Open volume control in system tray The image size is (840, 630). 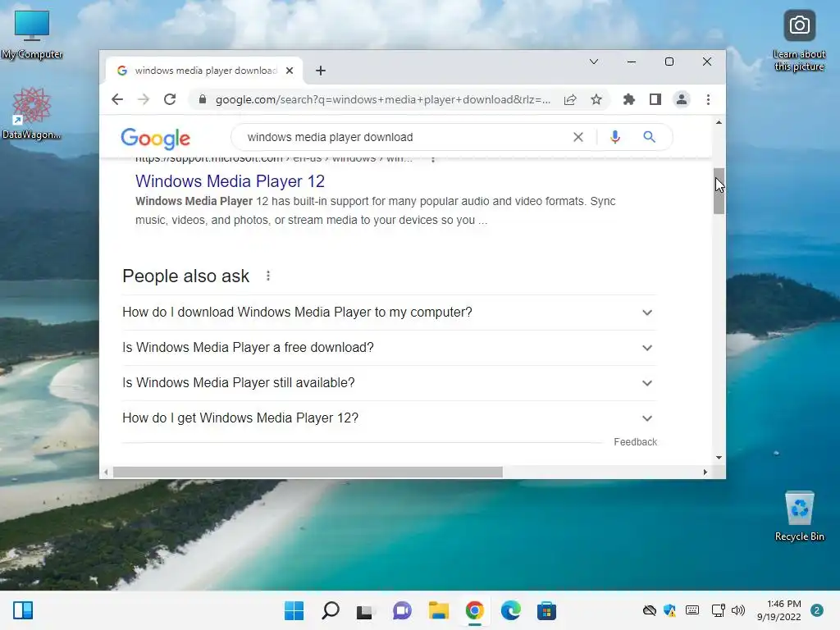(x=738, y=610)
